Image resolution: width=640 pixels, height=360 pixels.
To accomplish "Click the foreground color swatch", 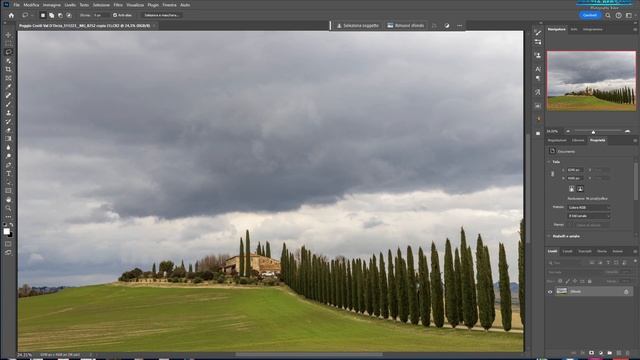I will pyautogui.click(x=7, y=231).
